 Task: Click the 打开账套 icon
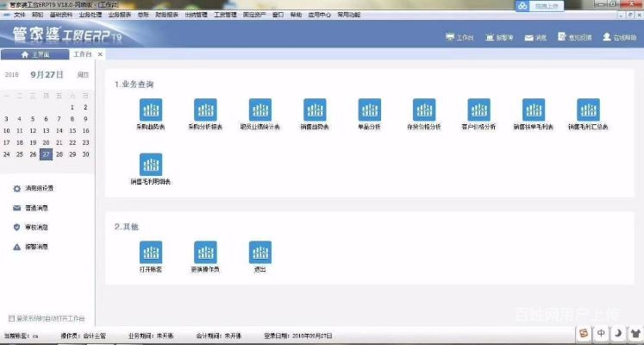tap(151, 252)
